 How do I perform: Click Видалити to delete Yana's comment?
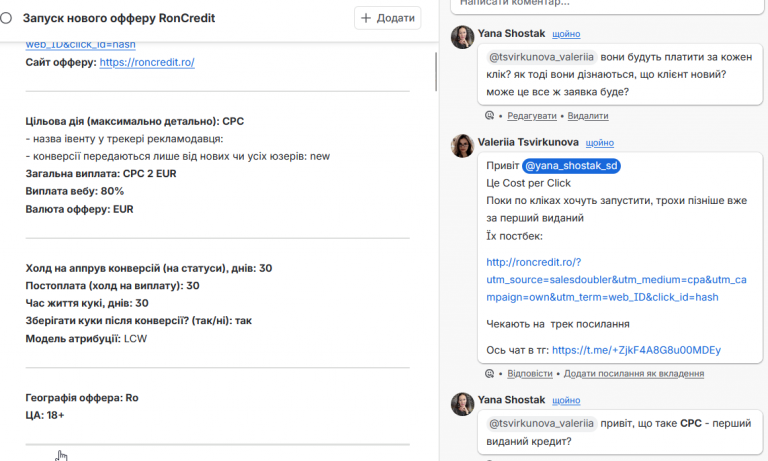click(588, 116)
